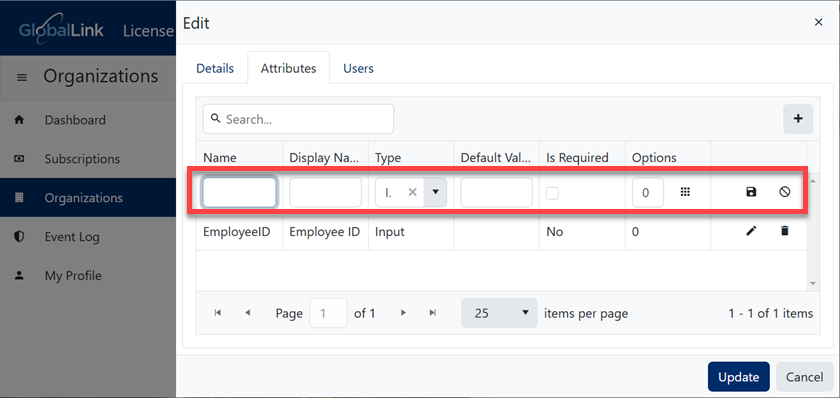The image size is (840, 398).
Task: Go to the first page of results
Action: tap(218, 313)
